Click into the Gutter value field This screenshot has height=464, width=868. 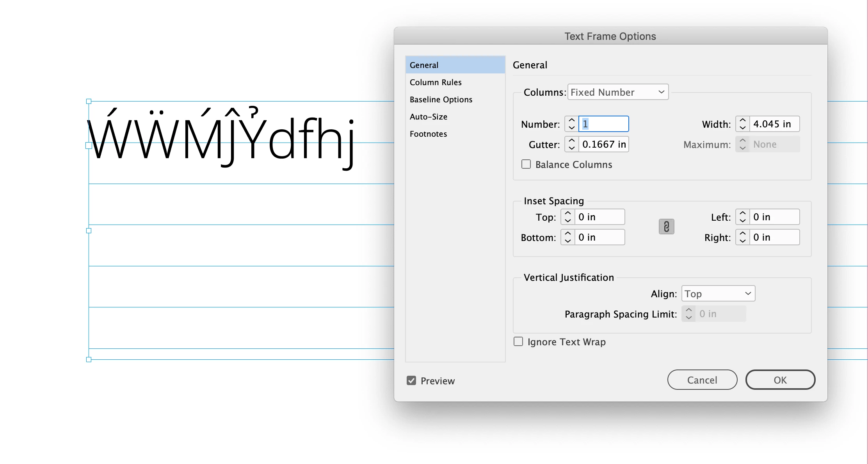click(603, 144)
